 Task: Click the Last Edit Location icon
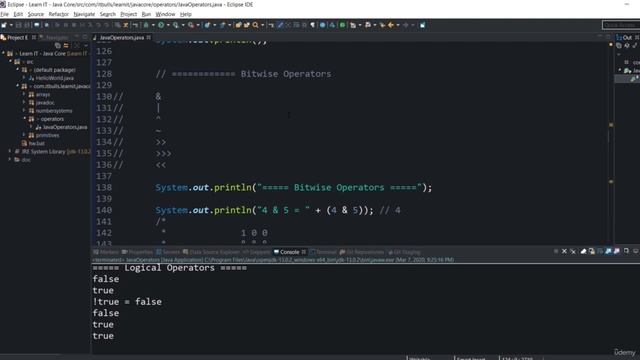point(382,25)
